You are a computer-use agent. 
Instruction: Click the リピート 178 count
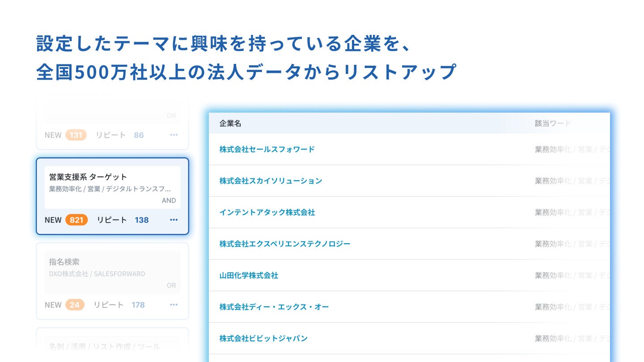(138, 305)
